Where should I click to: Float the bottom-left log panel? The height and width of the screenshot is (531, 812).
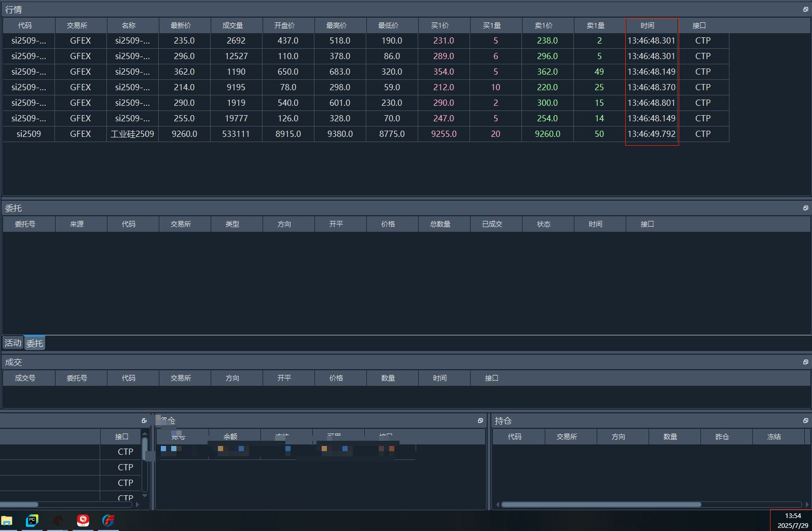(x=144, y=421)
